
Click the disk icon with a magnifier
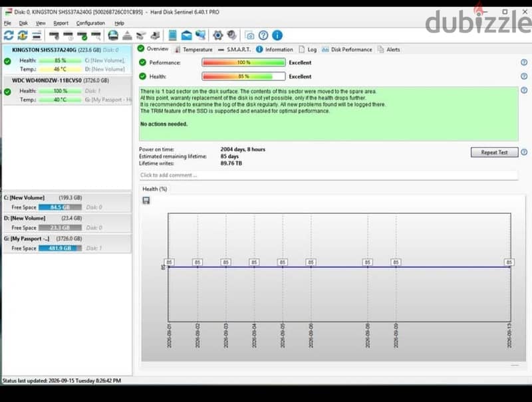tap(96, 35)
